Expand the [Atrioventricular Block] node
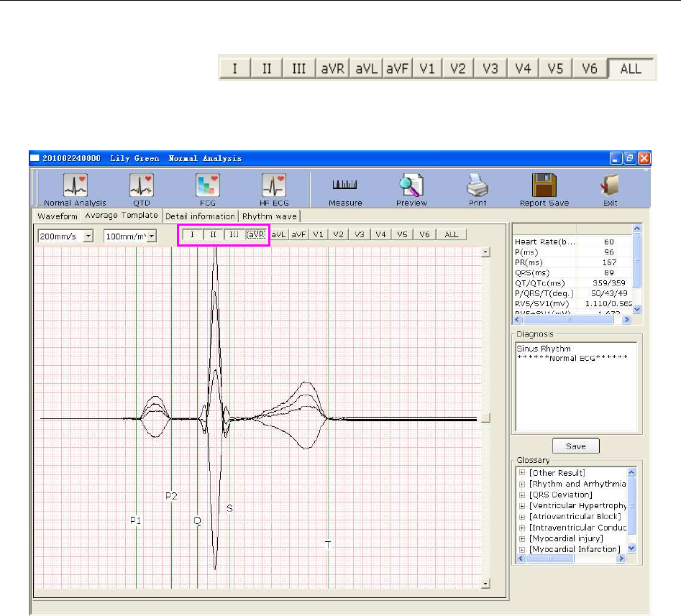Viewport: 681px width, 616px height. pyautogui.click(x=522, y=517)
